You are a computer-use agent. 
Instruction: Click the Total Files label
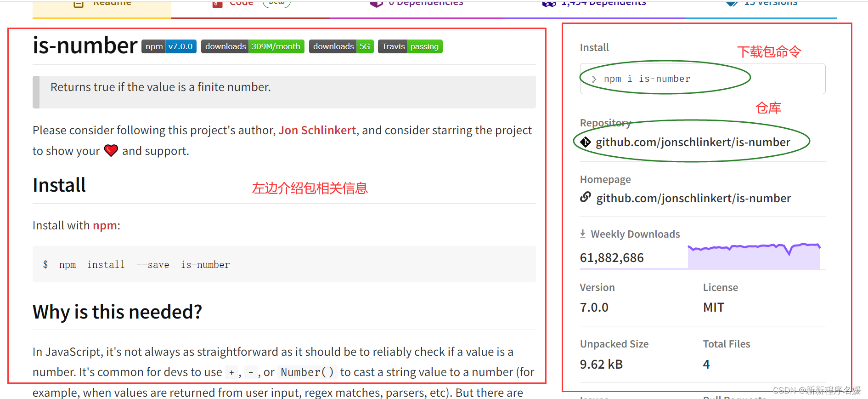pos(727,344)
